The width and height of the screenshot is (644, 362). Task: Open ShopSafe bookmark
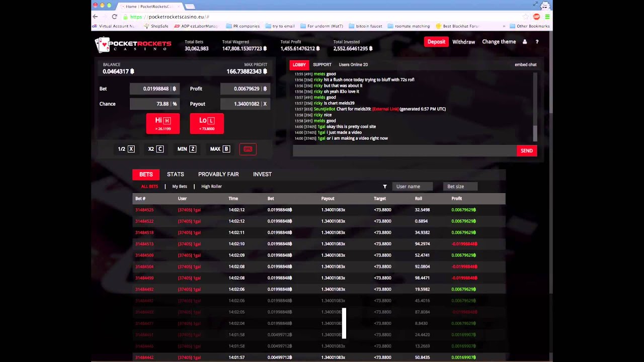[x=156, y=26]
